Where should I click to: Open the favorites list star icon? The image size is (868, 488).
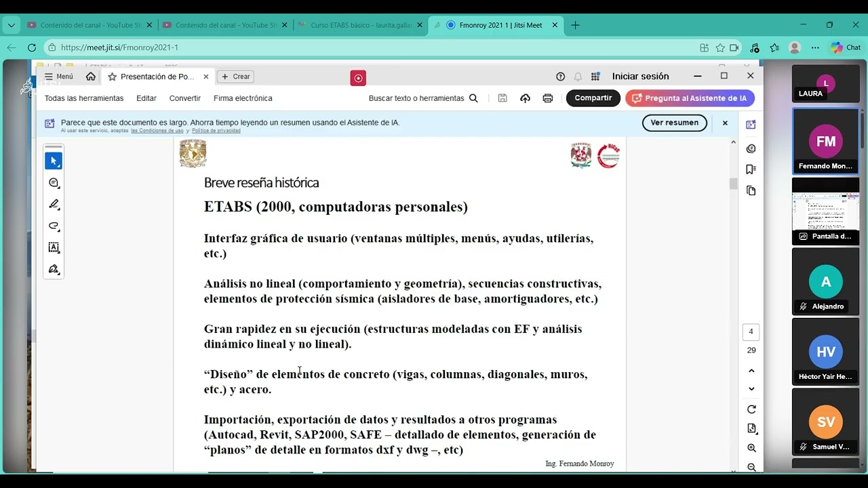(x=774, y=47)
